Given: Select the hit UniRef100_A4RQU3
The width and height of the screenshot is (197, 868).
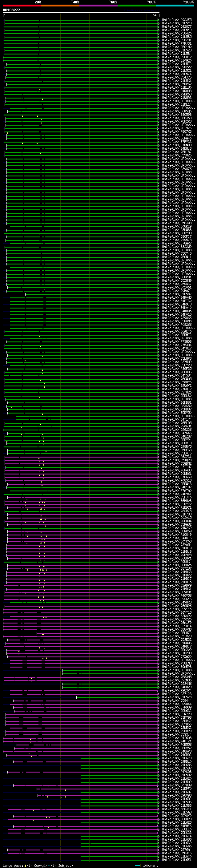Looking at the screenshot, I should click(177, 91).
